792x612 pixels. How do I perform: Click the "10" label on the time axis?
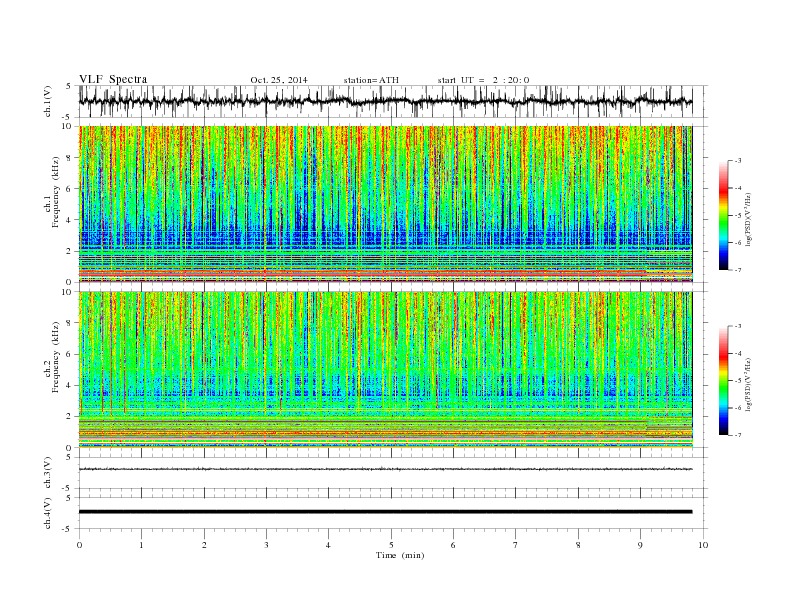(703, 545)
